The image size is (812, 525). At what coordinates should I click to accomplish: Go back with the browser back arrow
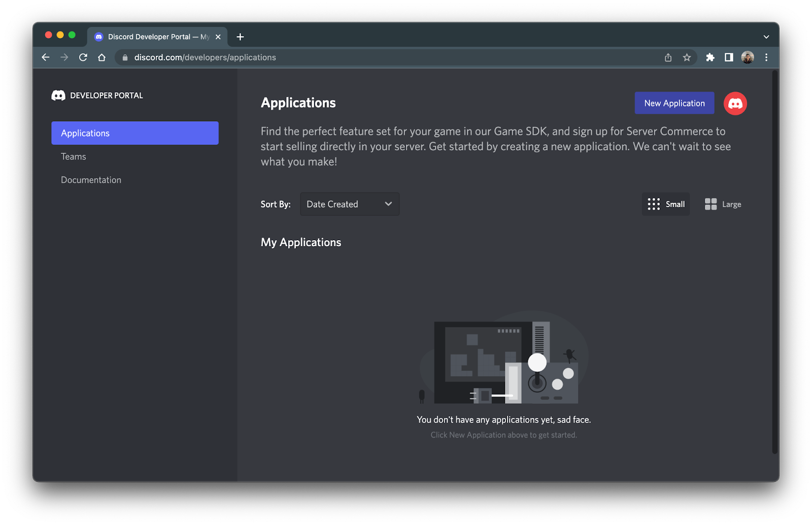[x=46, y=57]
